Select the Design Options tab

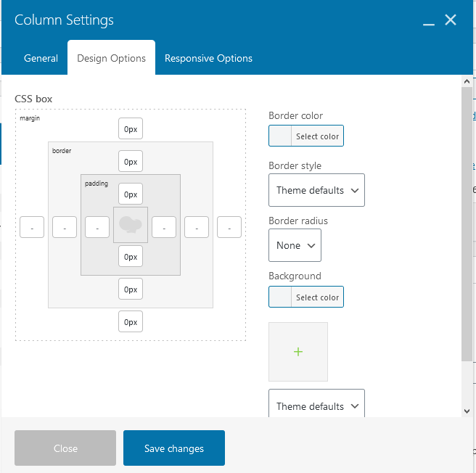click(x=111, y=58)
